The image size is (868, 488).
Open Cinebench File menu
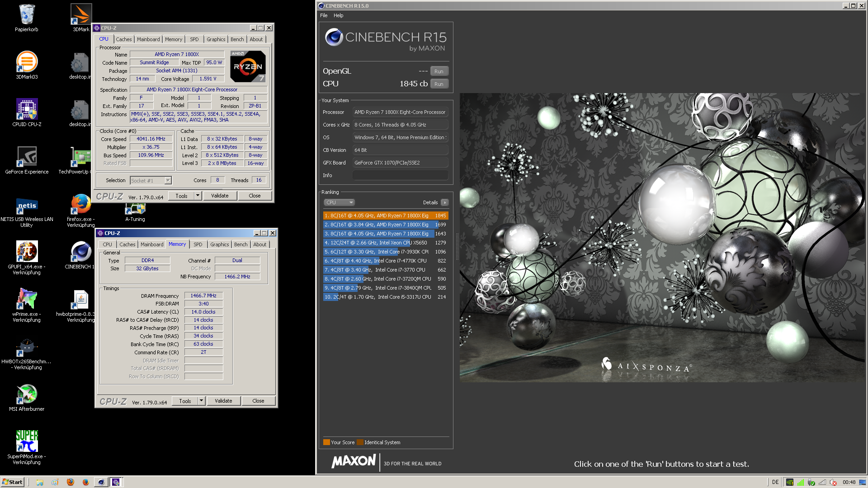click(324, 15)
